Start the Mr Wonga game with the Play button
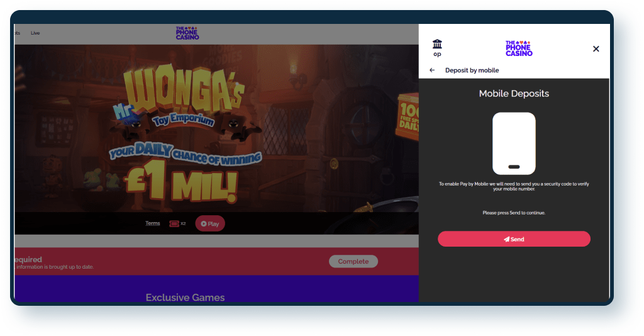 click(x=210, y=223)
